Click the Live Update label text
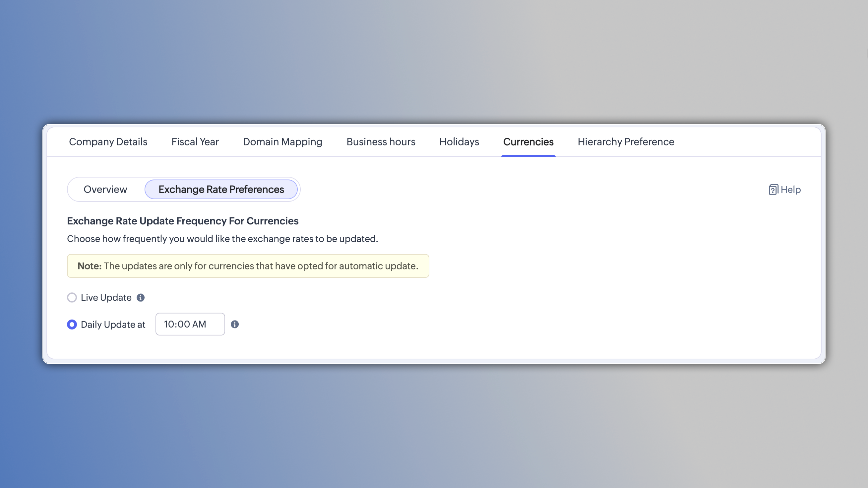The width and height of the screenshot is (868, 488). pyautogui.click(x=106, y=298)
